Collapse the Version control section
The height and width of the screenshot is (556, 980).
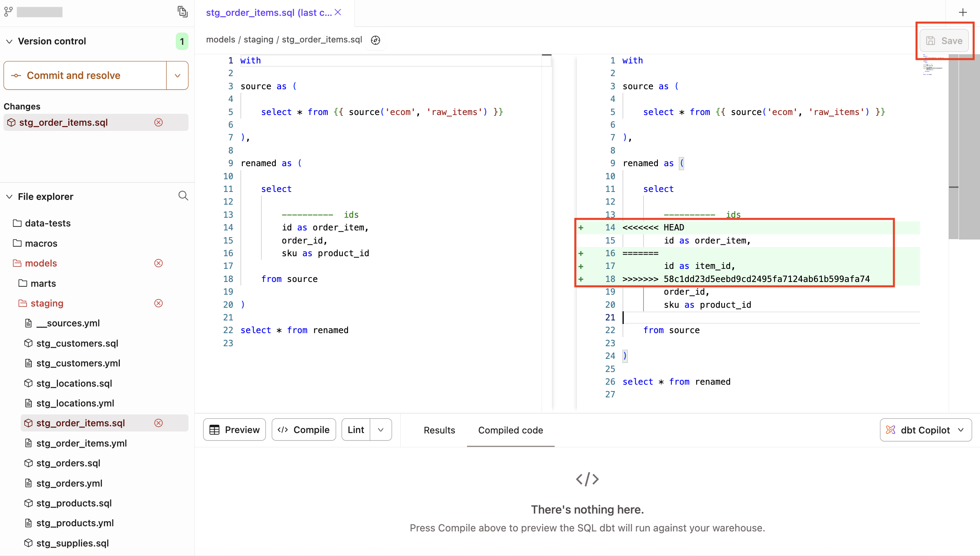pos(9,41)
